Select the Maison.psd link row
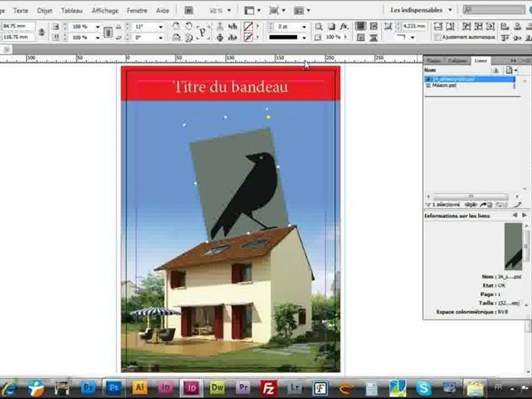This screenshot has height=399, width=532. (470, 86)
